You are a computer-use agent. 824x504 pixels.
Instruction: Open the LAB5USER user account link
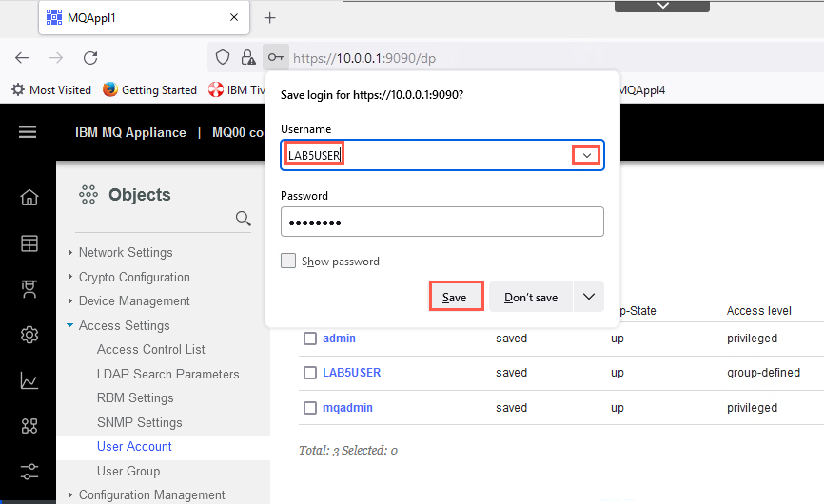[351, 372]
